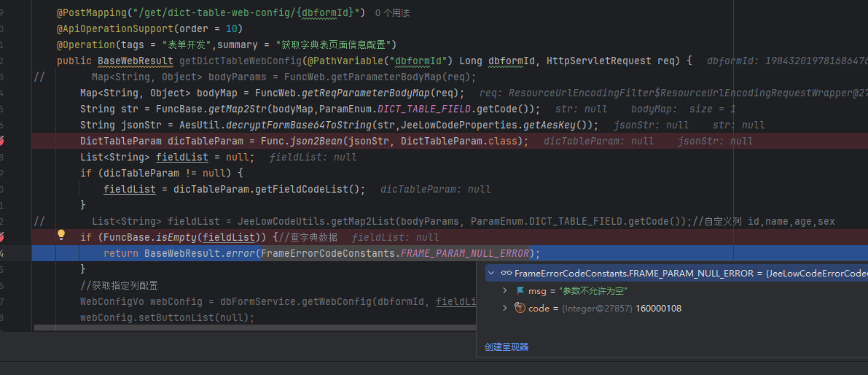The height and width of the screenshot is (375, 868).
Task: Click the flag icon next to msg
Action: point(520,291)
